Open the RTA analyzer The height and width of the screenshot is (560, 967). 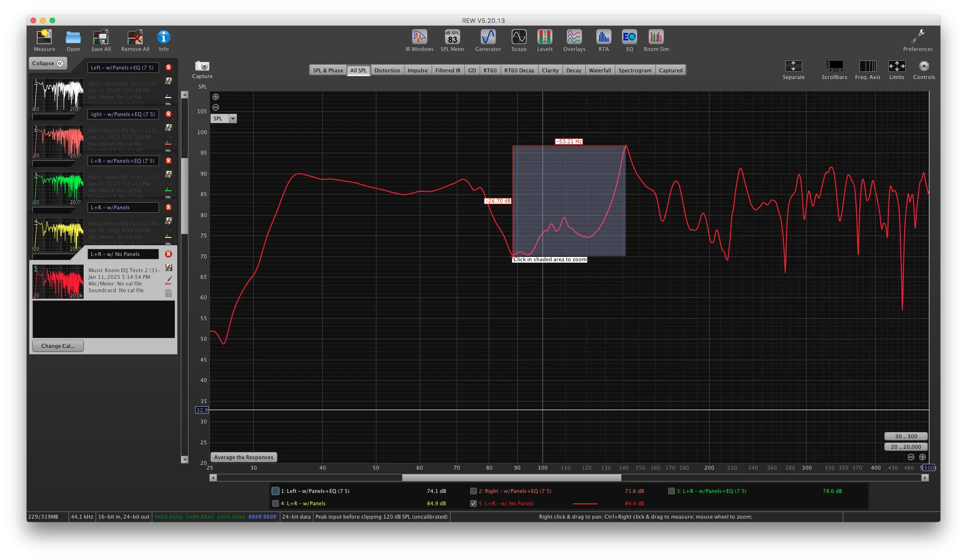tap(603, 37)
